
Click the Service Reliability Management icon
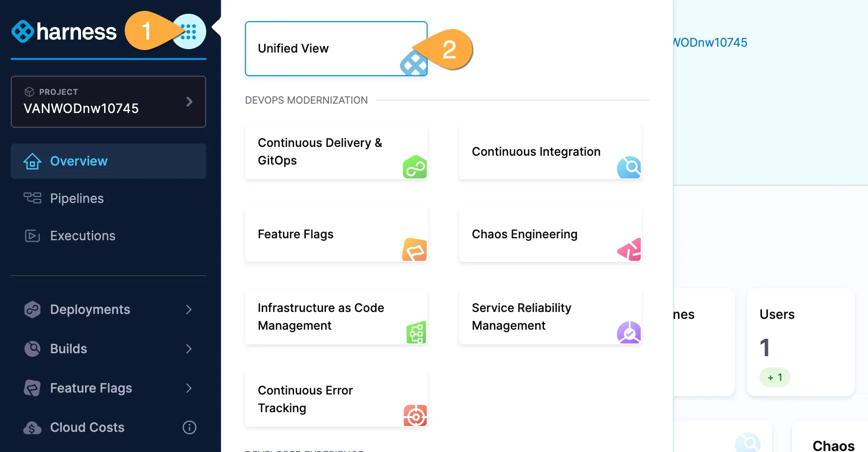pyautogui.click(x=629, y=333)
